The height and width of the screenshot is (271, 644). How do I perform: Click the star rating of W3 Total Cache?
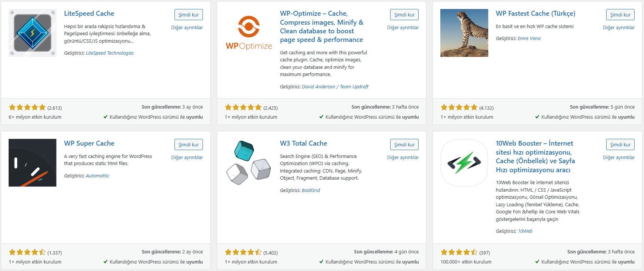point(243,252)
